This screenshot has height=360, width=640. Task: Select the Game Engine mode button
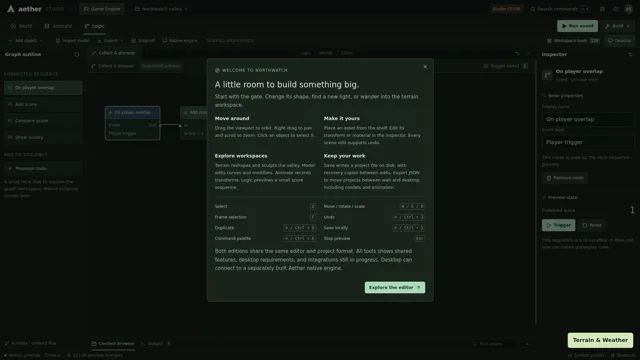point(102,9)
